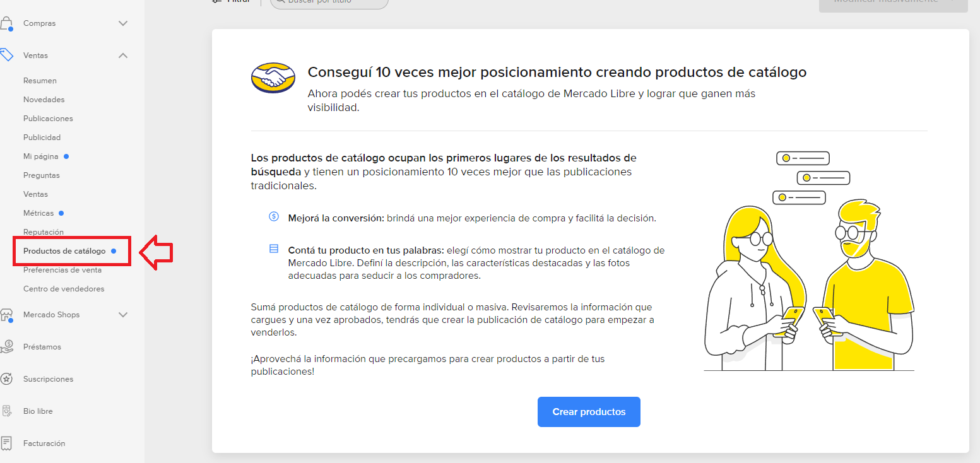Viewport: 980px width, 463px height.
Task: Click the Compras shopping bag icon
Action: [x=6, y=23]
